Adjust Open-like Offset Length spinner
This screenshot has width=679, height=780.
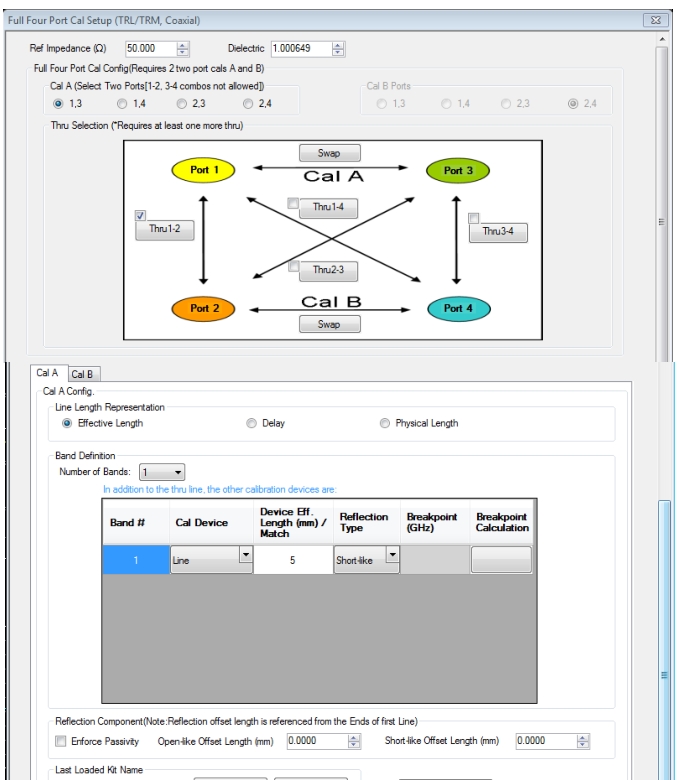click(354, 741)
